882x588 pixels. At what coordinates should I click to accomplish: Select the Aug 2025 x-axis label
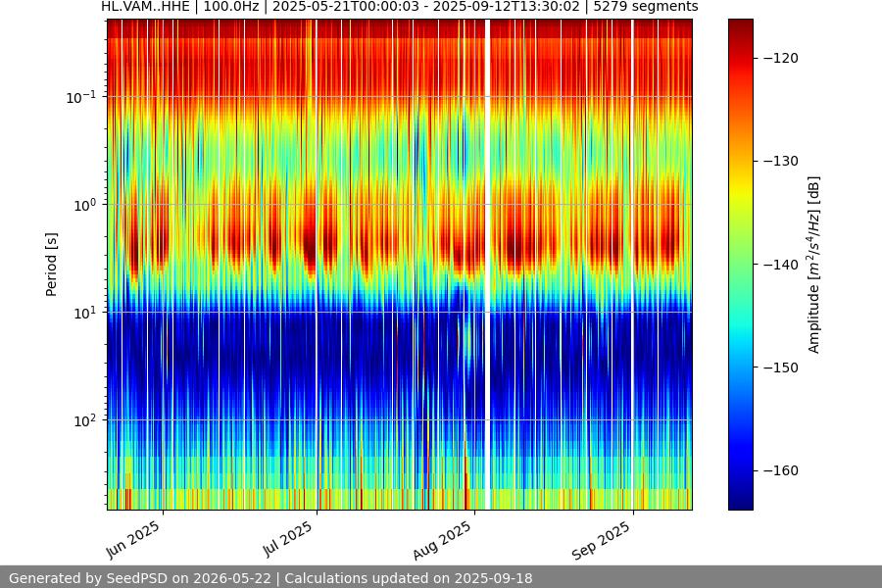point(442,540)
